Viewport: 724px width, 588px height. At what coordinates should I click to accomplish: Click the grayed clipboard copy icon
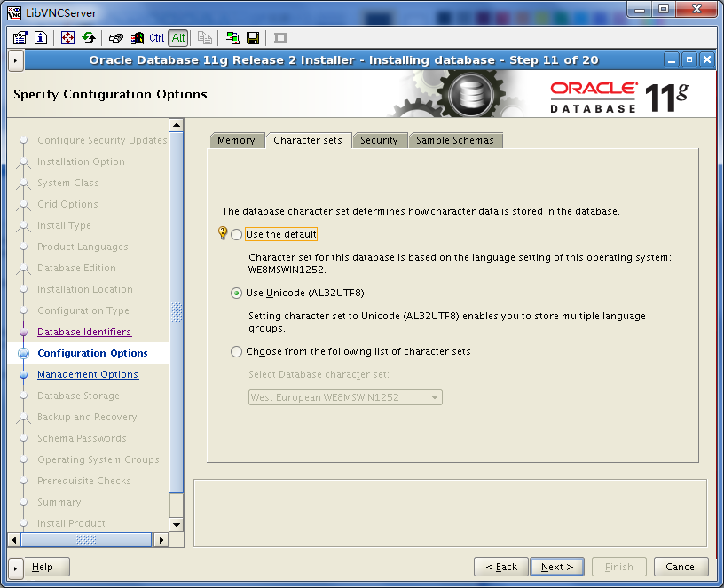205,38
